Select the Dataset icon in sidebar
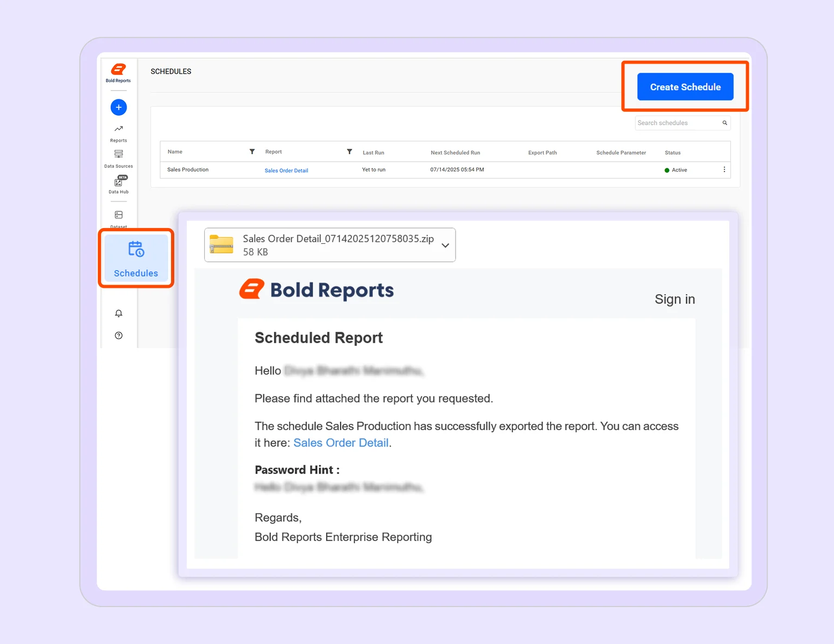 point(118,214)
